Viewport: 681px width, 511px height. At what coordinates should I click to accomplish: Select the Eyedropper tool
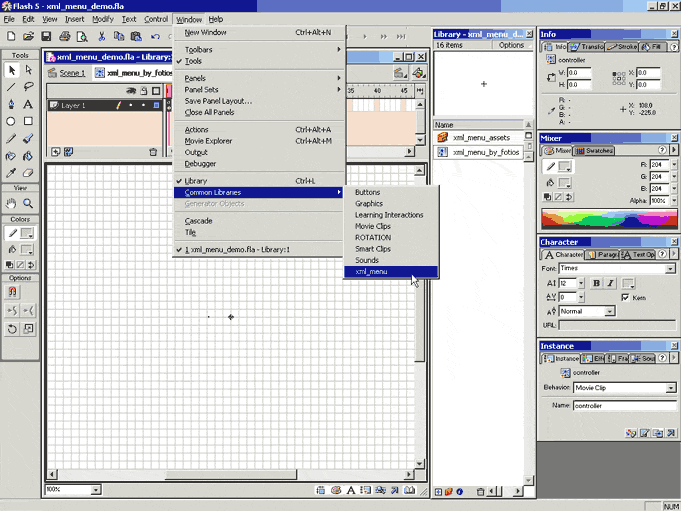point(11,172)
